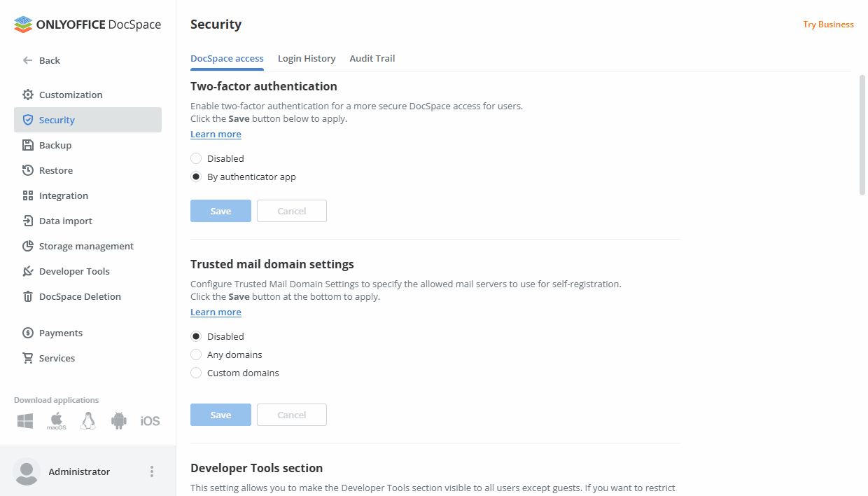Open the Restore section
This screenshot has height=496, width=868.
click(55, 170)
